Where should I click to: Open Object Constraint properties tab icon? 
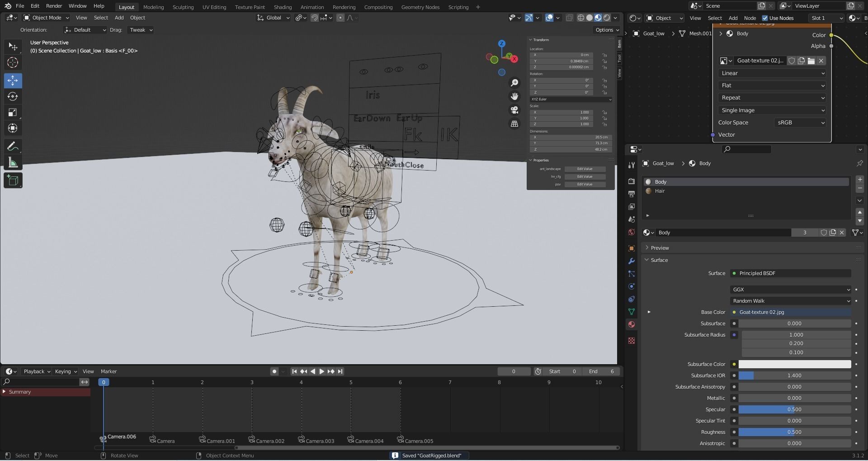pyautogui.click(x=632, y=299)
